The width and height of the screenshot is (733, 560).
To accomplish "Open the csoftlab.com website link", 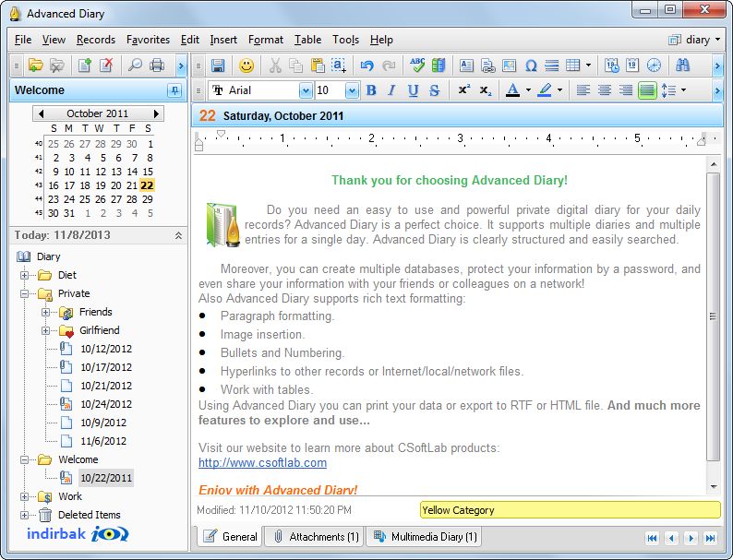I will [262, 463].
